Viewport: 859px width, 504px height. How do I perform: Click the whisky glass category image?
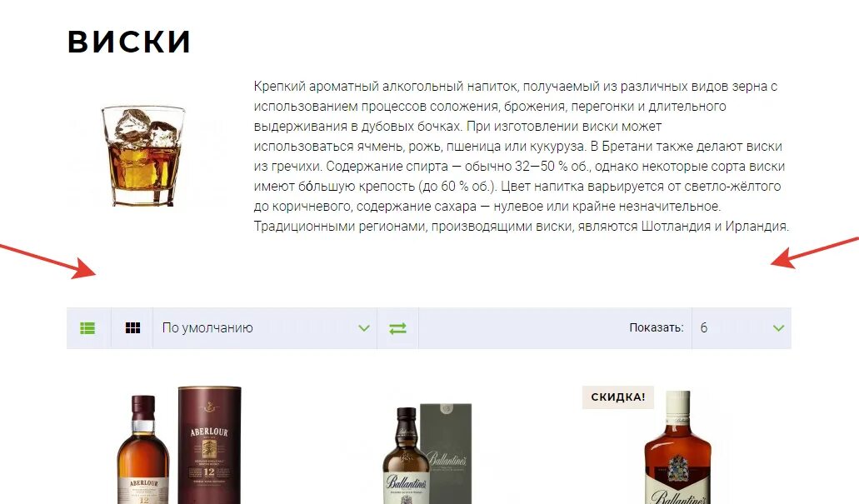[143, 156]
